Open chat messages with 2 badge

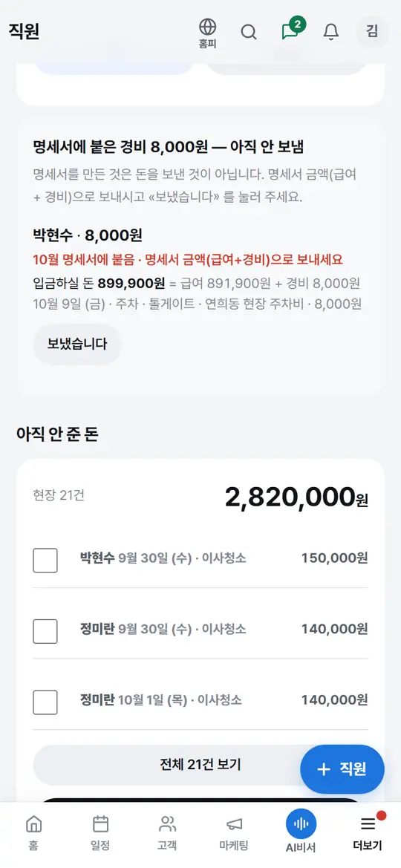(x=290, y=31)
